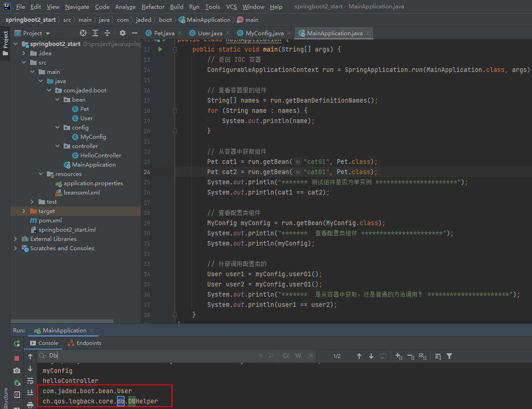Hide the Project tool window

click(x=135, y=33)
